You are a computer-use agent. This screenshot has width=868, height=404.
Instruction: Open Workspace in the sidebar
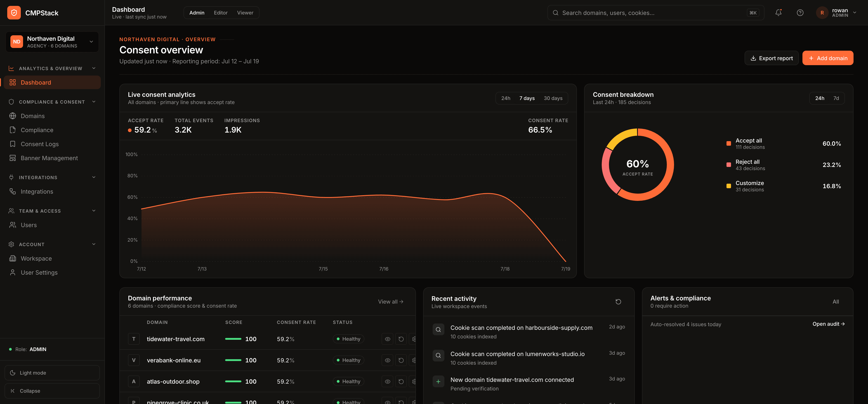coord(52,259)
